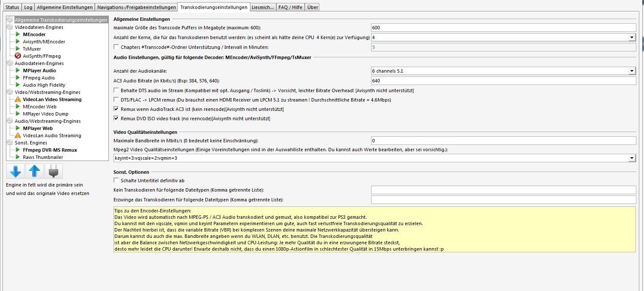This screenshot has width=644, height=291.
Task: Open the FAQ / Hilfe tab
Action: pos(290,7)
